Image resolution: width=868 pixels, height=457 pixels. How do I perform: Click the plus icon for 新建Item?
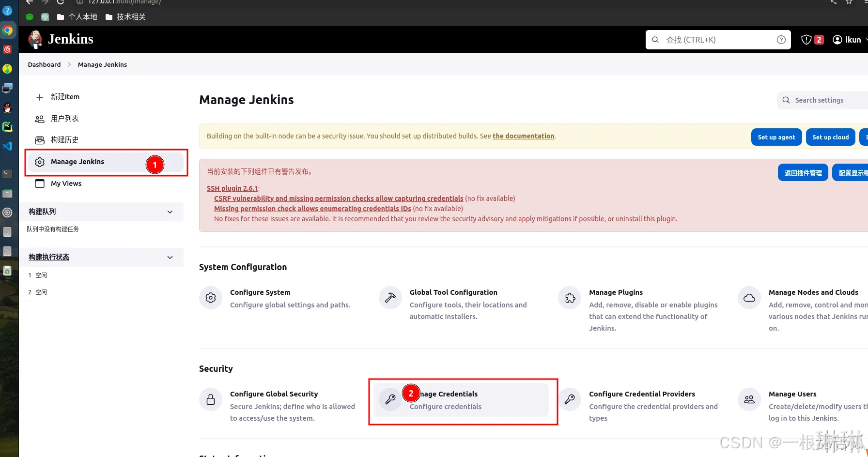coord(40,97)
